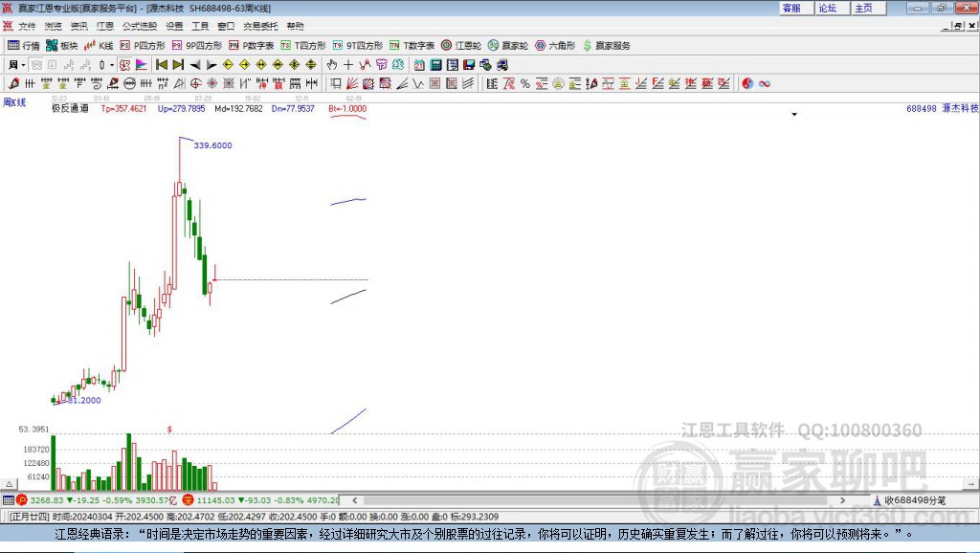The width and height of the screenshot is (980, 553).
Task: Open the red-blue yin-yang icon
Action: click(747, 84)
